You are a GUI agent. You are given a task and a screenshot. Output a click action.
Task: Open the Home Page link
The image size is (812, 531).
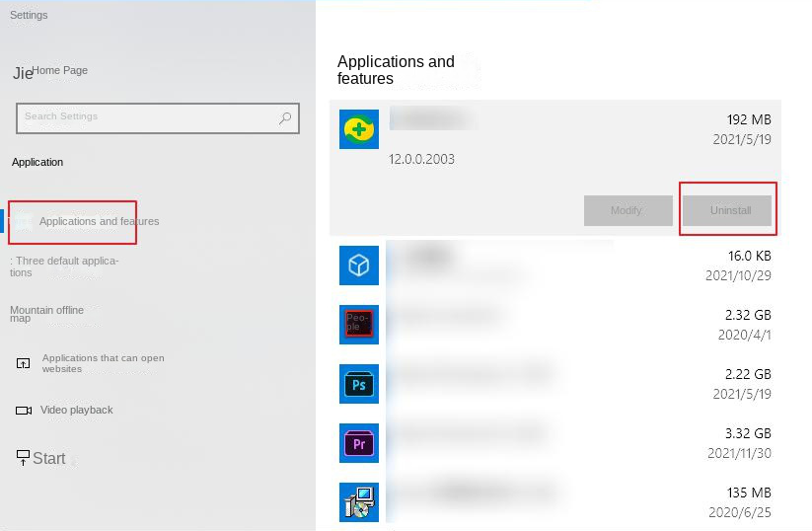[59, 71]
